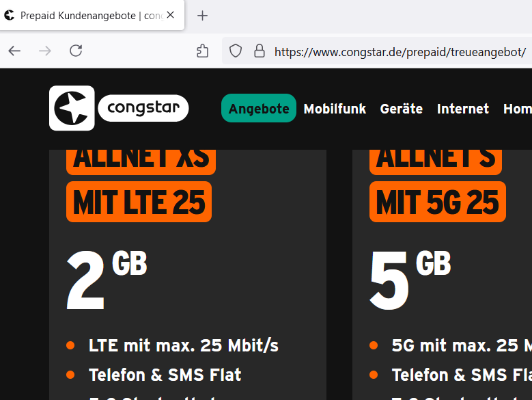Reload the current page
Image resolution: width=532 pixels, height=400 pixels.
(x=76, y=51)
